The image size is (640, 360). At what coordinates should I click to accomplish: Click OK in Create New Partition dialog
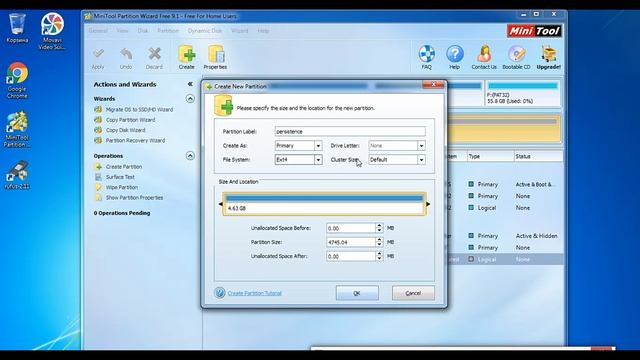point(357,293)
